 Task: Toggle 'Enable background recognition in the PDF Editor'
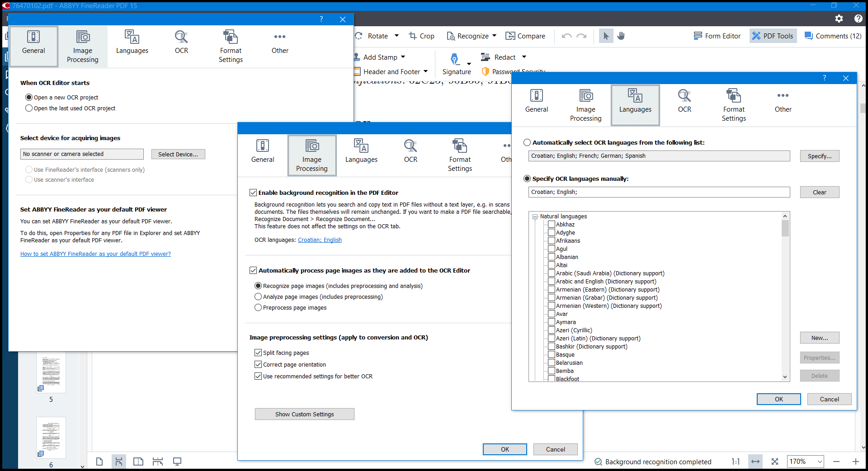[253, 193]
